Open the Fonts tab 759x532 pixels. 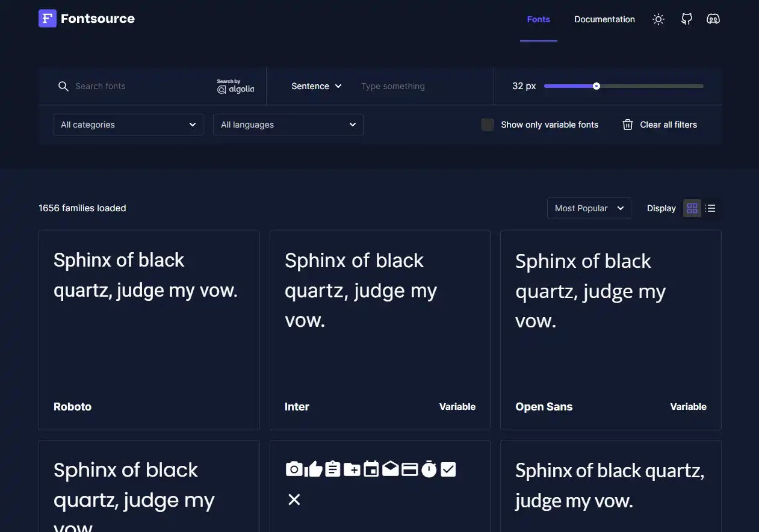539,19
